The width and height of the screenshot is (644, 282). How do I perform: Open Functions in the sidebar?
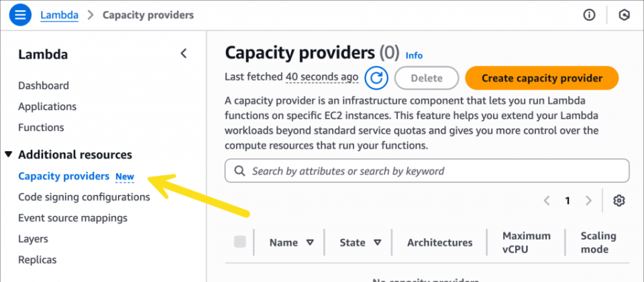coord(41,127)
